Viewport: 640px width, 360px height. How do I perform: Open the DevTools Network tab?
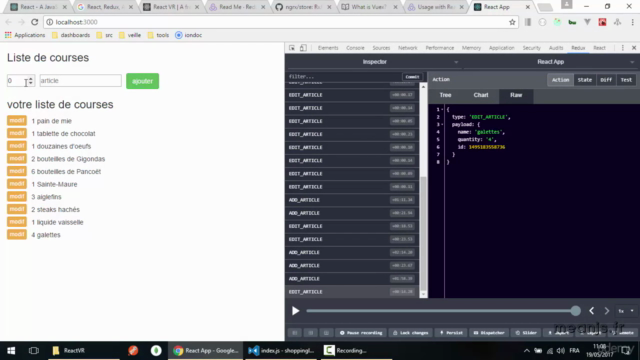(408, 48)
